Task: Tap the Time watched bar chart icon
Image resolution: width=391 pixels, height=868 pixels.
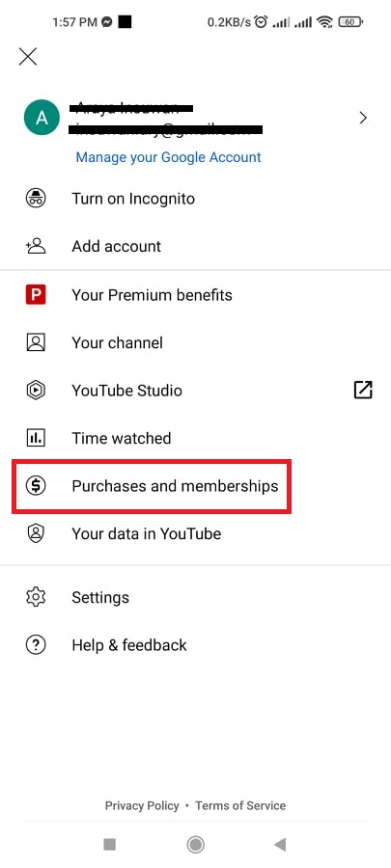Action: tap(36, 439)
